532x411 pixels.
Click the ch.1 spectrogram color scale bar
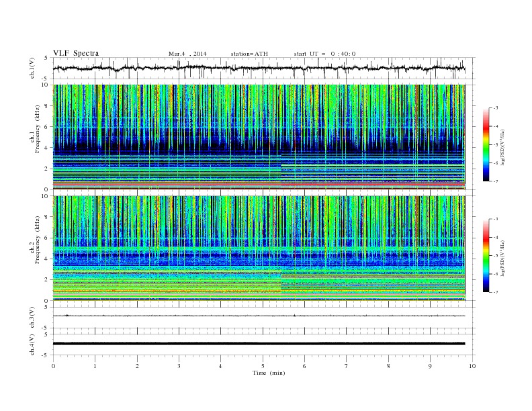pyautogui.click(x=486, y=144)
